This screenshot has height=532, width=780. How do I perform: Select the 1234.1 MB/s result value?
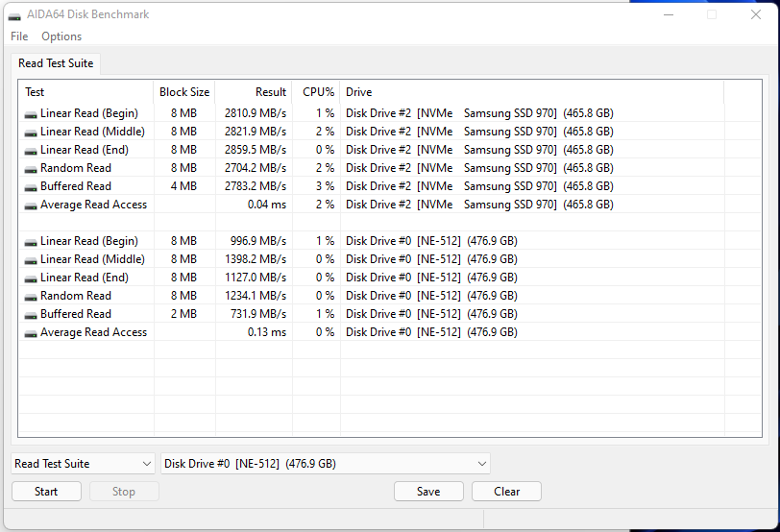click(256, 296)
